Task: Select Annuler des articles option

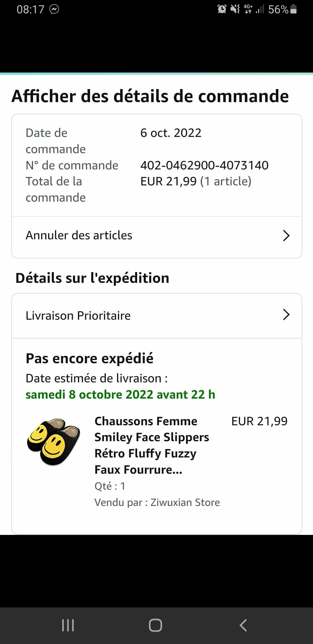Action: (79, 236)
